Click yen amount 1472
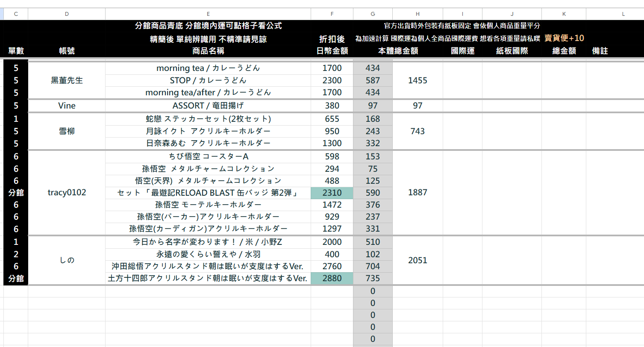This screenshot has width=644, height=347. [332, 205]
